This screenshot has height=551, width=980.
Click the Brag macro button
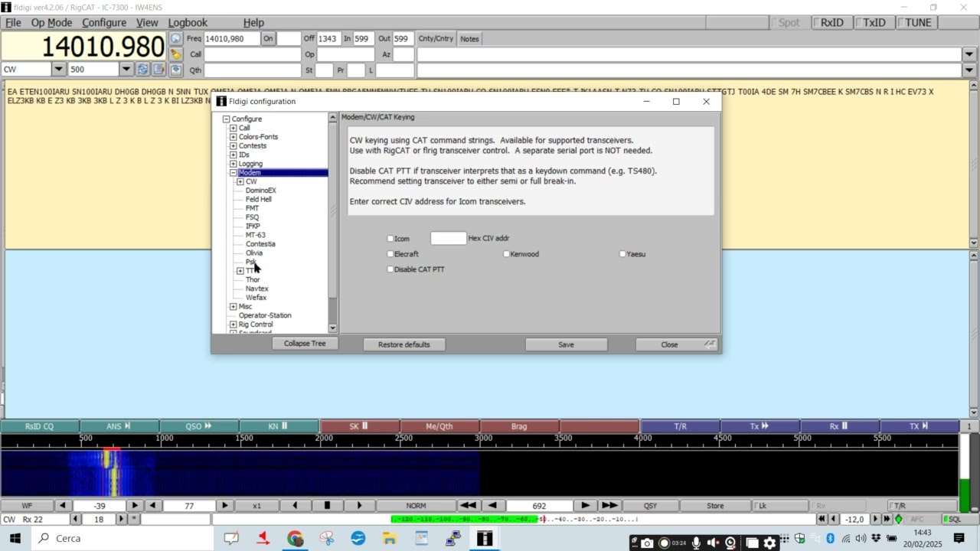point(519,426)
